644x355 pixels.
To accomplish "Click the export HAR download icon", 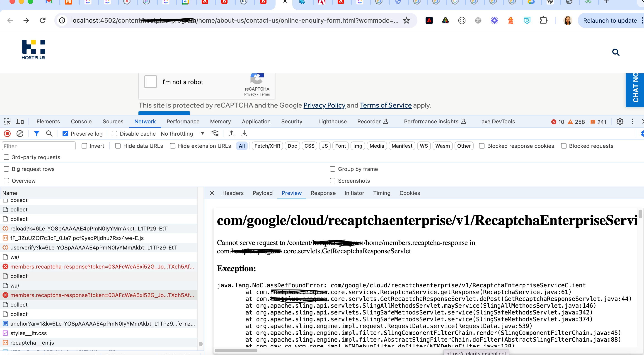I will tap(244, 134).
